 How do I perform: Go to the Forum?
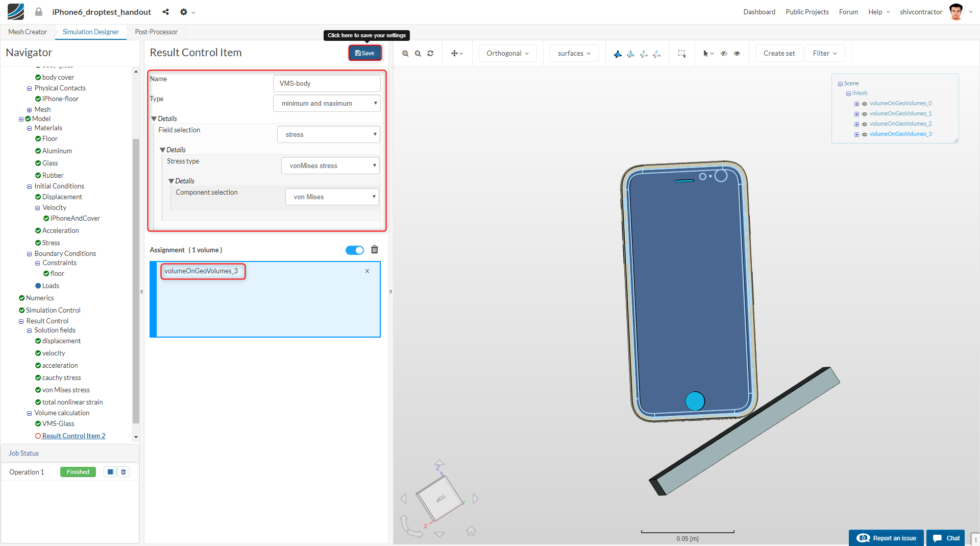coord(848,12)
